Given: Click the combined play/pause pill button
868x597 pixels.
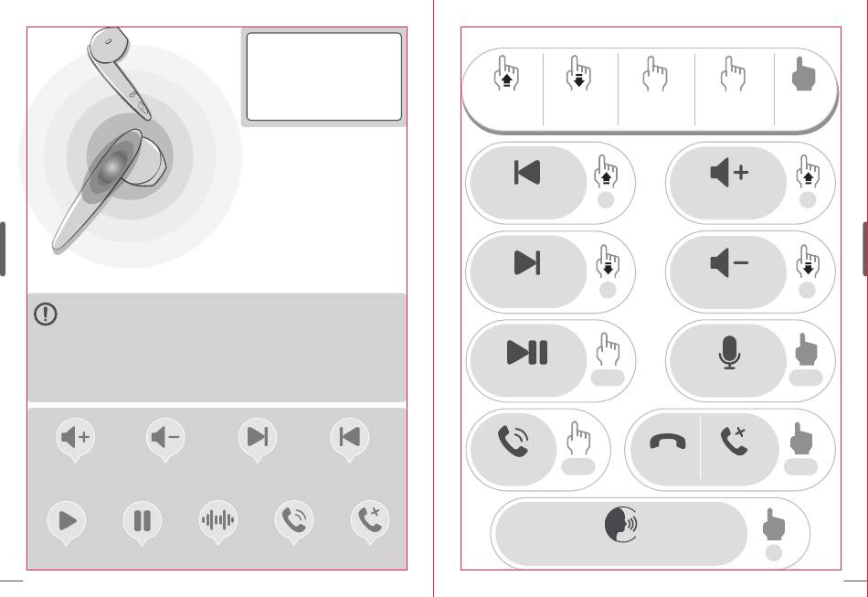Looking at the screenshot, I should 528,360.
